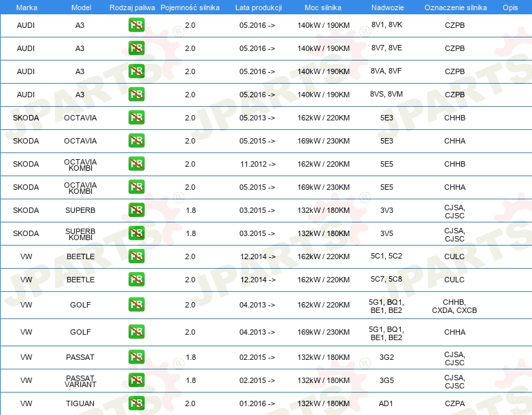
Task: Click the Opis column header
Action: pos(510,7)
